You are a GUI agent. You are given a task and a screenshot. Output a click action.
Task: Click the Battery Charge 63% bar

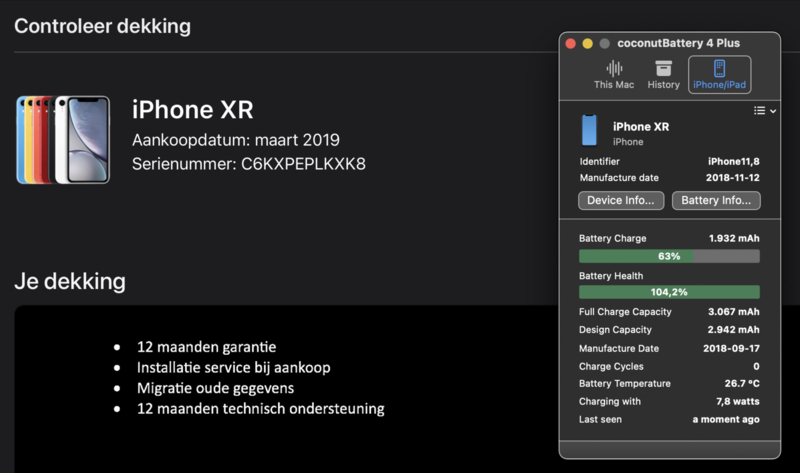tap(669, 256)
